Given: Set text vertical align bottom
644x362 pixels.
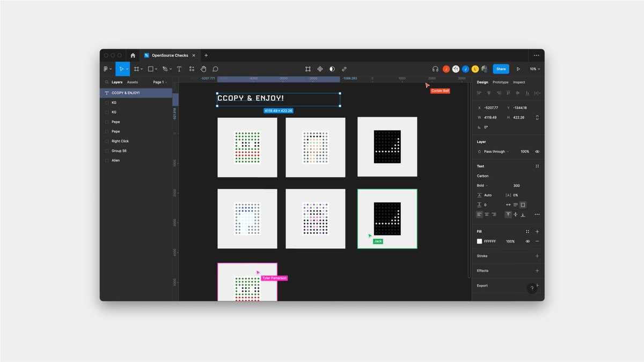Looking at the screenshot, I should [x=523, y=215].
